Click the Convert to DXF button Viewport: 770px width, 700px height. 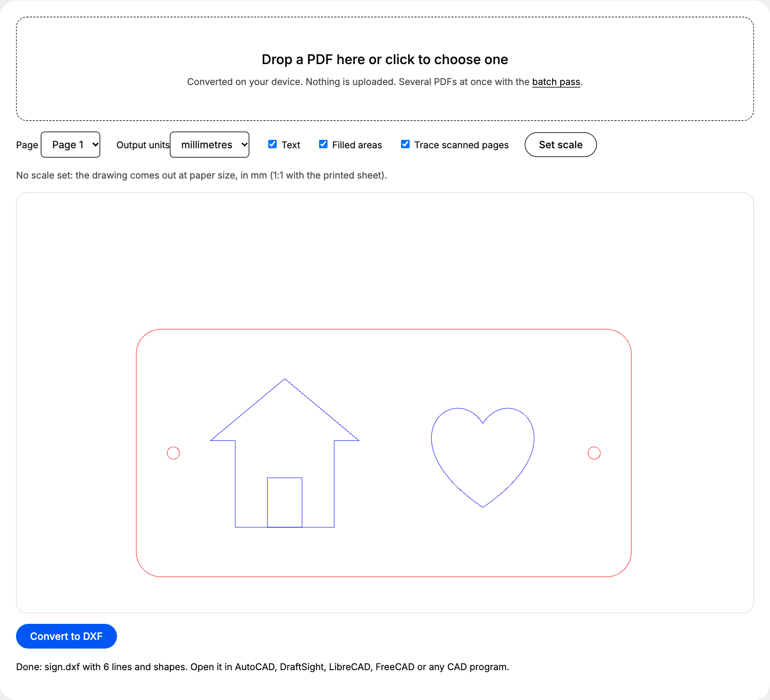[66, 636]
